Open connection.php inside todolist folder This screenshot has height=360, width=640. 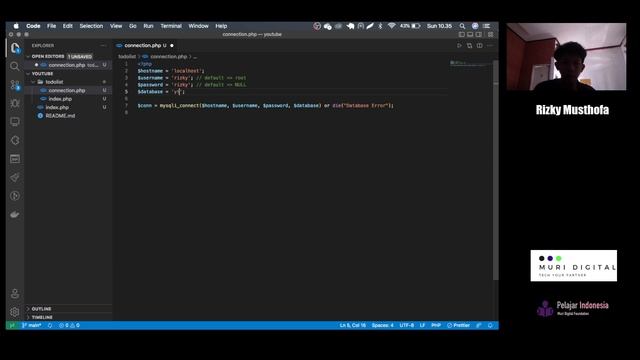pos(67,91)
